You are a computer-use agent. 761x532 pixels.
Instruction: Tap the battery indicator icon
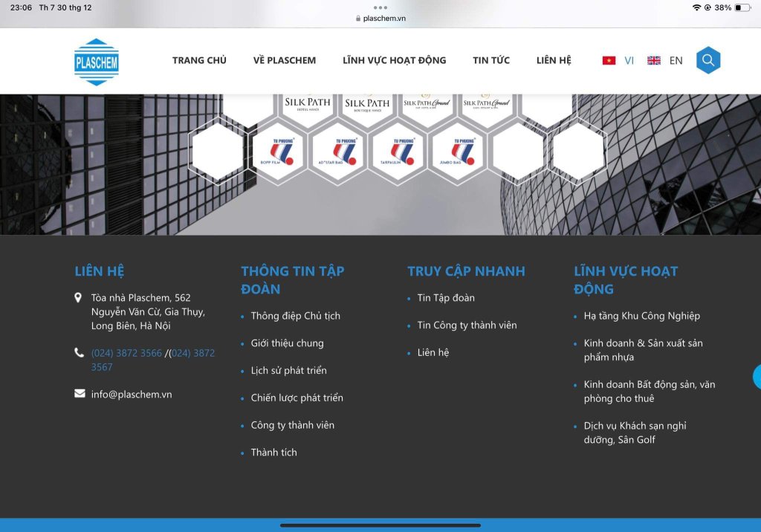[x=742, y=7]
